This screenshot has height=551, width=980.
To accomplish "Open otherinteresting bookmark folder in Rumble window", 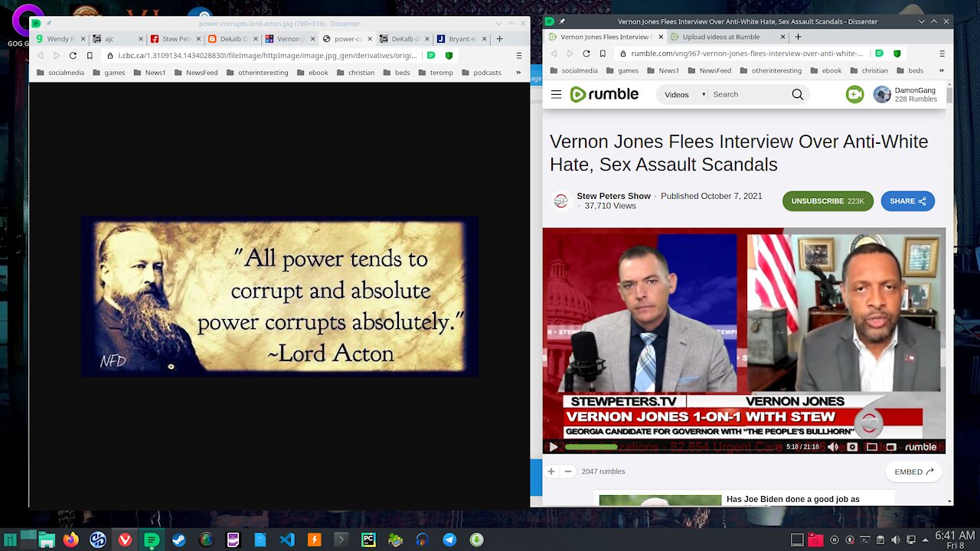I will 769,70.
